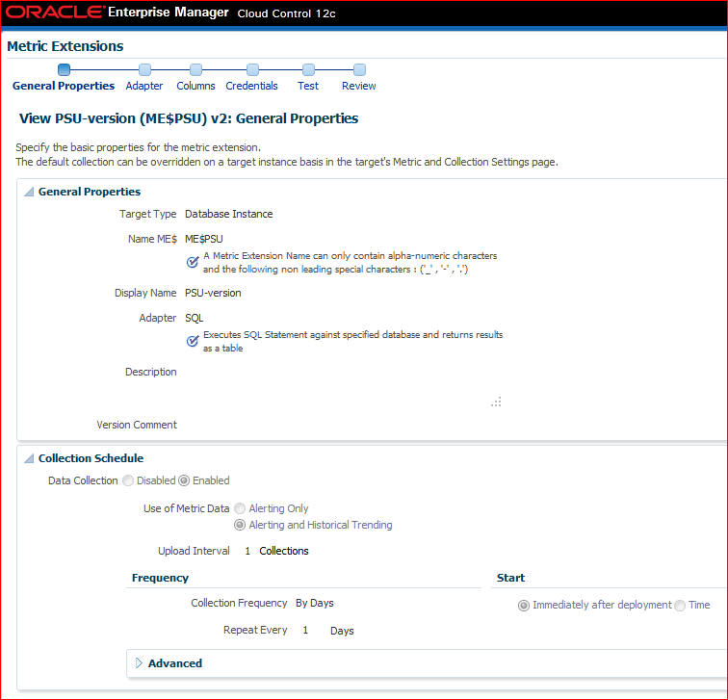Click the Enterprise Manager header title

coord(169,13)
